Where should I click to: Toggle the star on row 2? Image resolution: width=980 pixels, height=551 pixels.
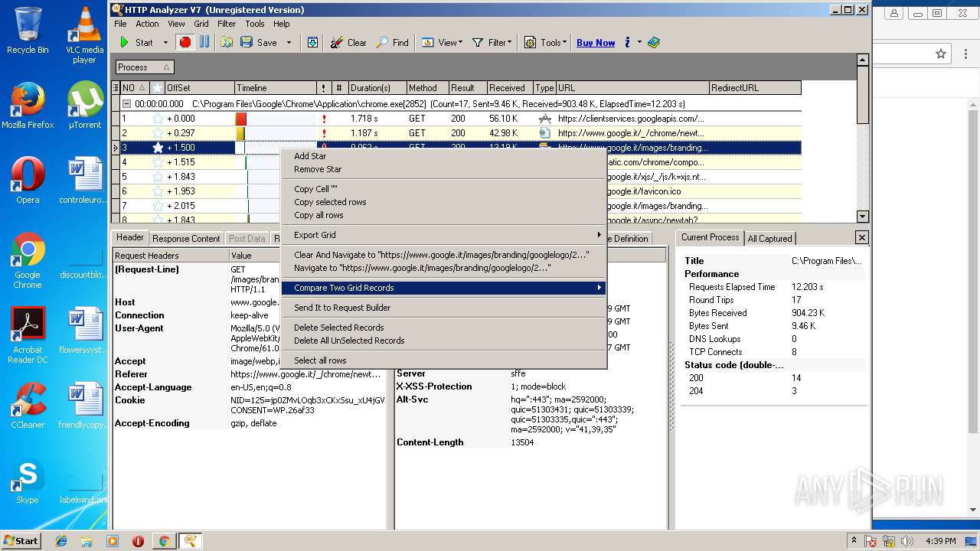[x=158, y=133]
